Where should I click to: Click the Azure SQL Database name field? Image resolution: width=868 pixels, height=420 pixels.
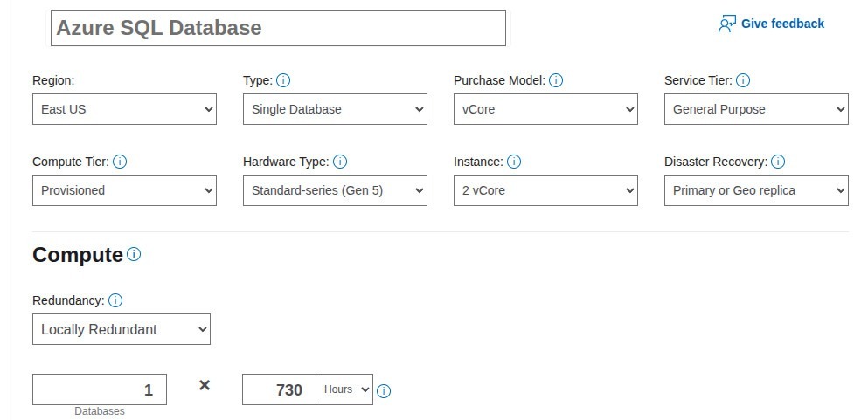click(278, 28)
